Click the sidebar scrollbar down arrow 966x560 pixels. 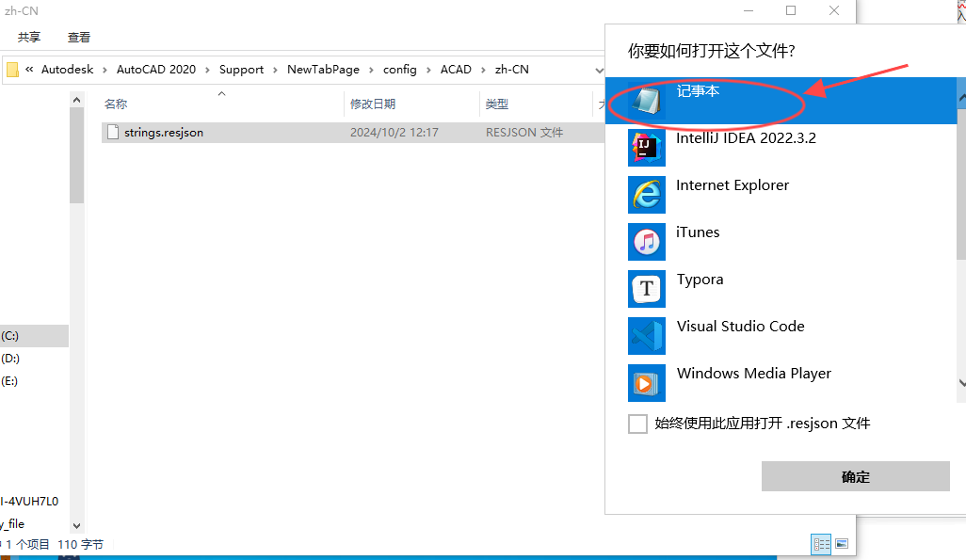(x=77, y=527)
